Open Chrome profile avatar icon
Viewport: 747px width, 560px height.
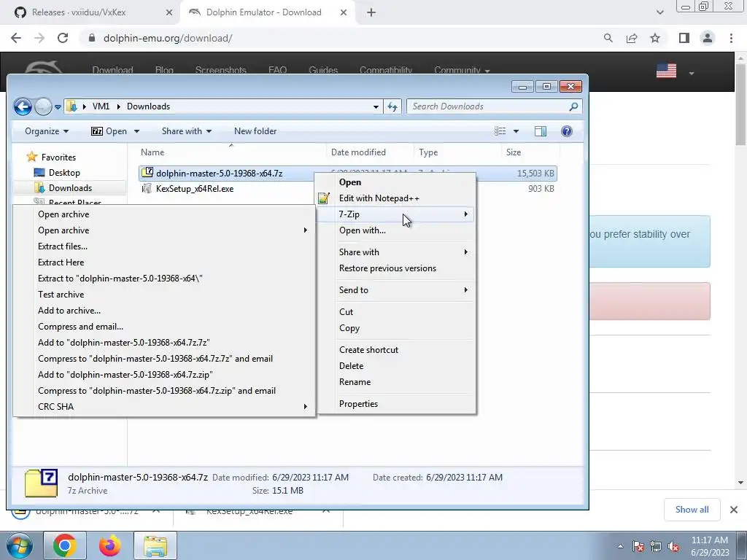pyautogui.click(x=708, y=38)
